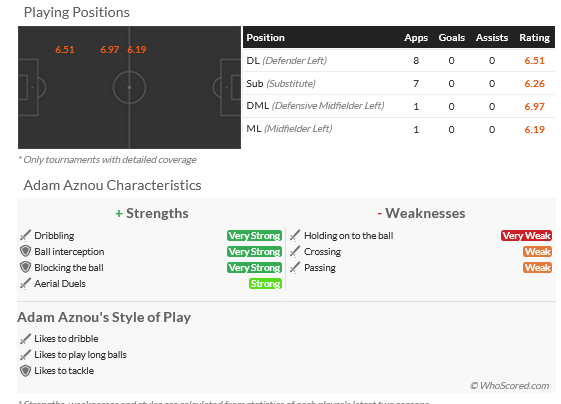Screen dimensions: 561x404
Task: Select the 6.97 rating on the pitch map
Action: 109,49
